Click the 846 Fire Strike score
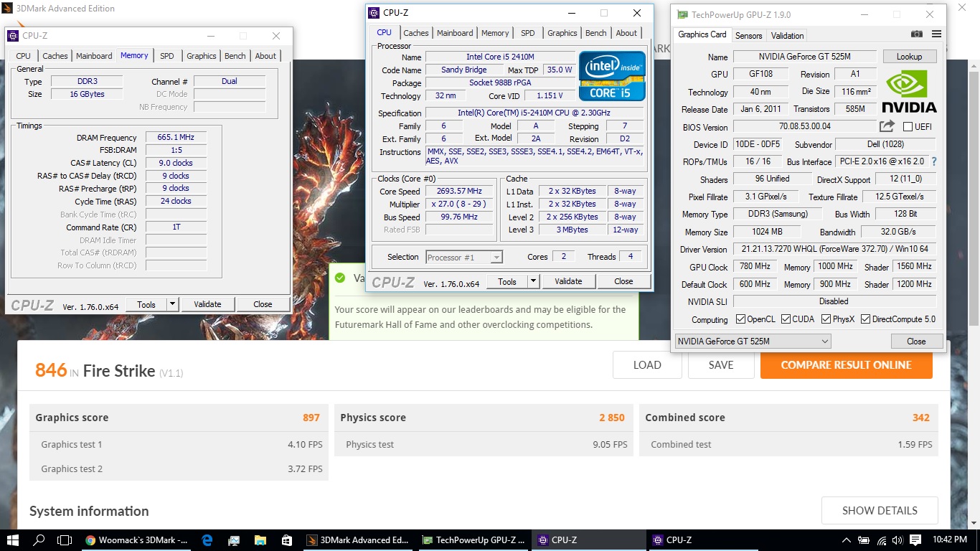The height and width of the screenshot is (551, 980). tap(51, 370)
